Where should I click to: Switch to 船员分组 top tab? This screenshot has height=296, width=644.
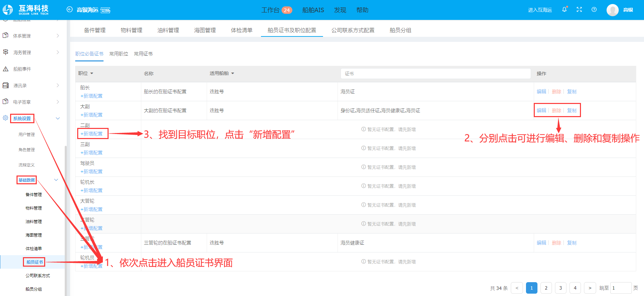401,30
